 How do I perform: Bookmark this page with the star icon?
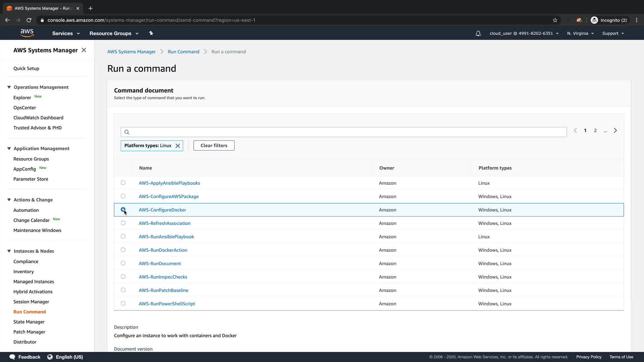pos(555,20)
